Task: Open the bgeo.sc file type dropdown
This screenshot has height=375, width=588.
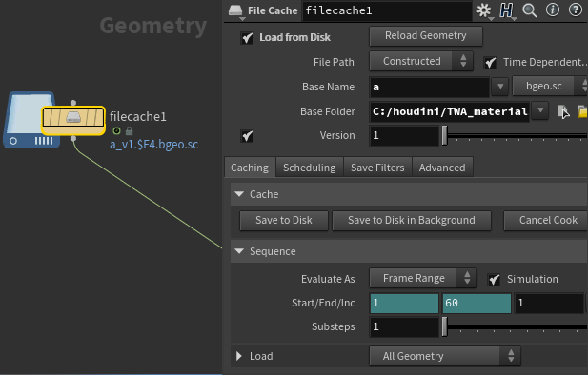Action: (x=550, y=87)
